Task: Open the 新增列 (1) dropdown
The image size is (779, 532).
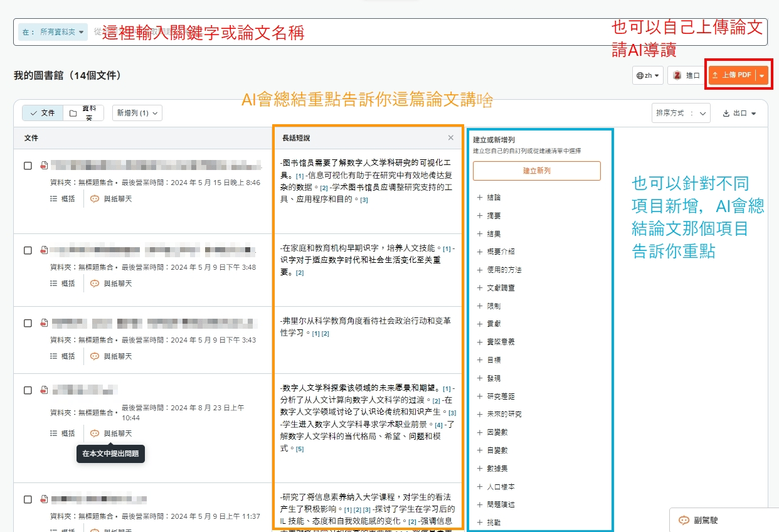Action: [x=137, y=113]
